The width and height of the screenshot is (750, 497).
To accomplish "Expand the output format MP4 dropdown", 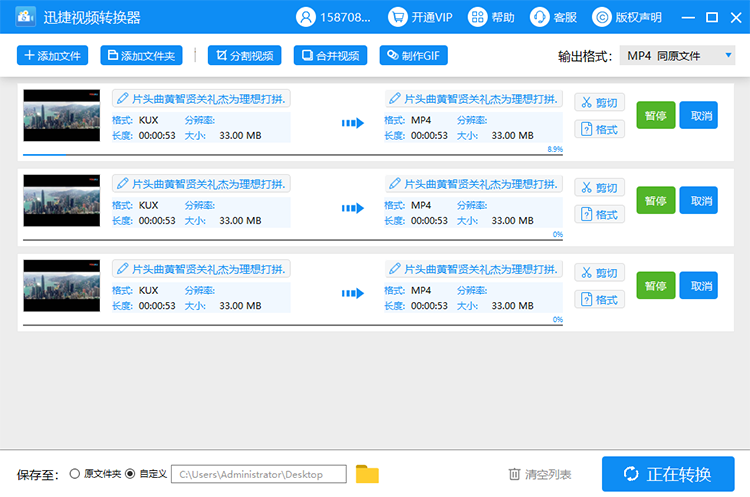I will (677, 56).
